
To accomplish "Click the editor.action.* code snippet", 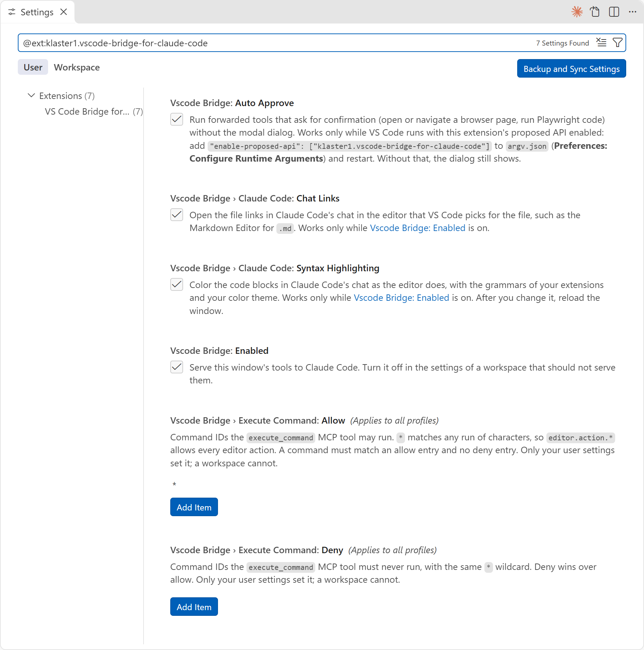I will click(581, 437).
